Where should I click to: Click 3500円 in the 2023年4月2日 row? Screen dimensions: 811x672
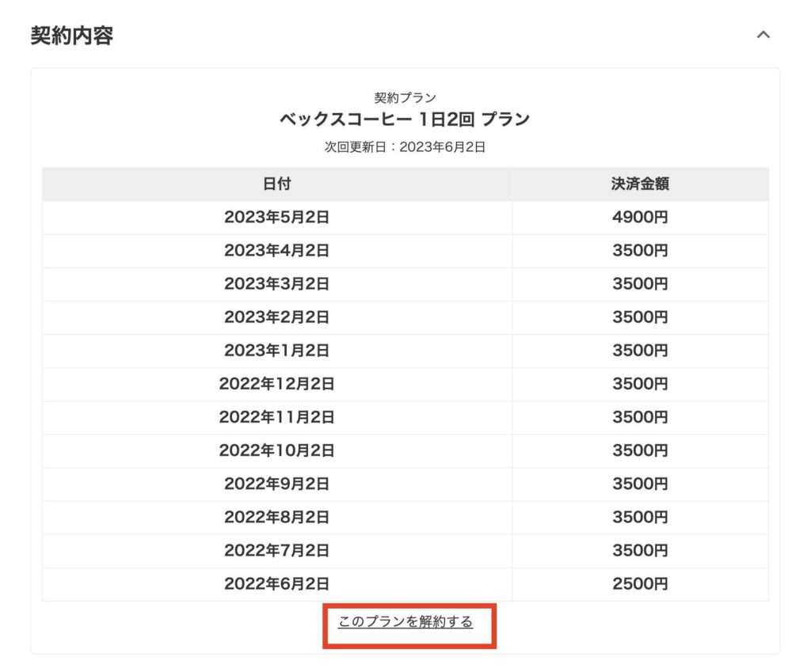pos(640,251)
